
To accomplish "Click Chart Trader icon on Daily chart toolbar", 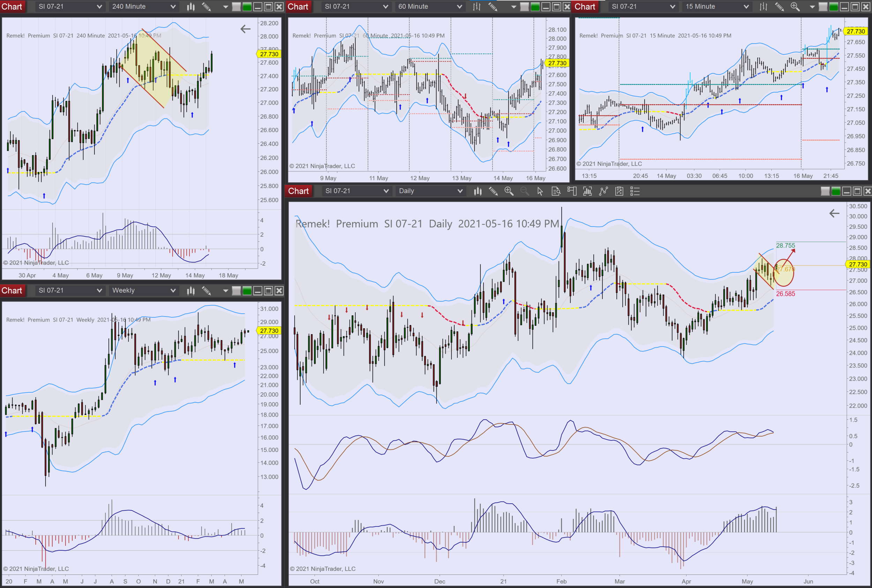I will click(x=572, y=191).
